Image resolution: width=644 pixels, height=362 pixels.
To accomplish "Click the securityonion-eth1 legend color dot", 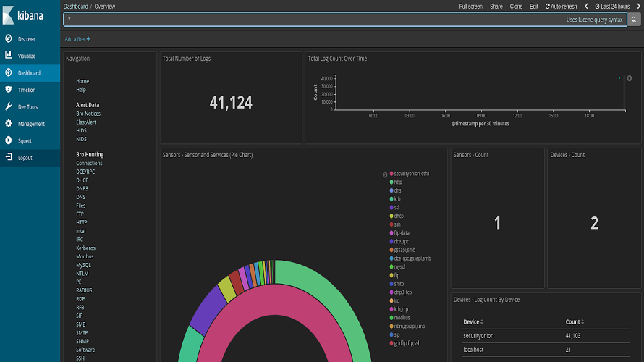I will pos(391,174).
